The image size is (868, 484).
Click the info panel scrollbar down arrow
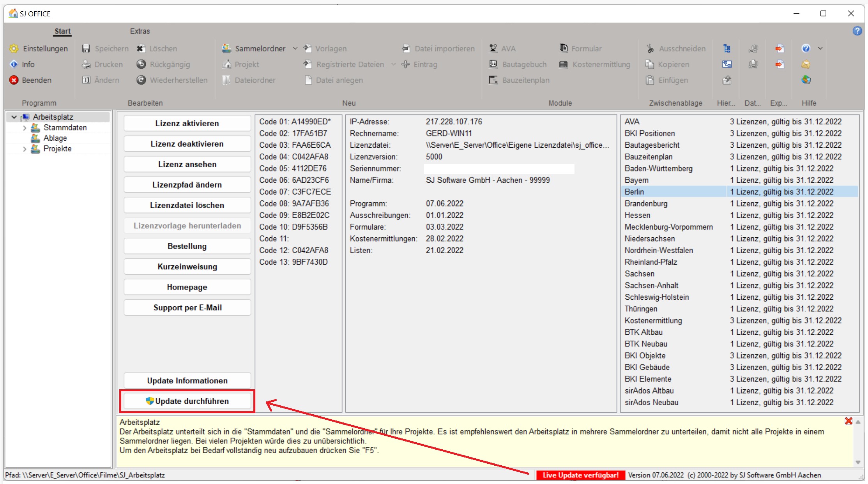pyautogui.click(x=858, y=462)
